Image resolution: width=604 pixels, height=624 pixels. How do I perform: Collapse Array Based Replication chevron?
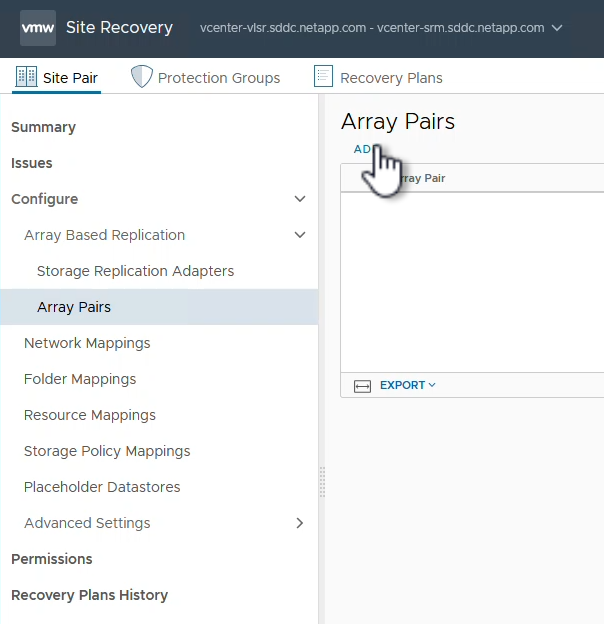(x=300, y=235)
